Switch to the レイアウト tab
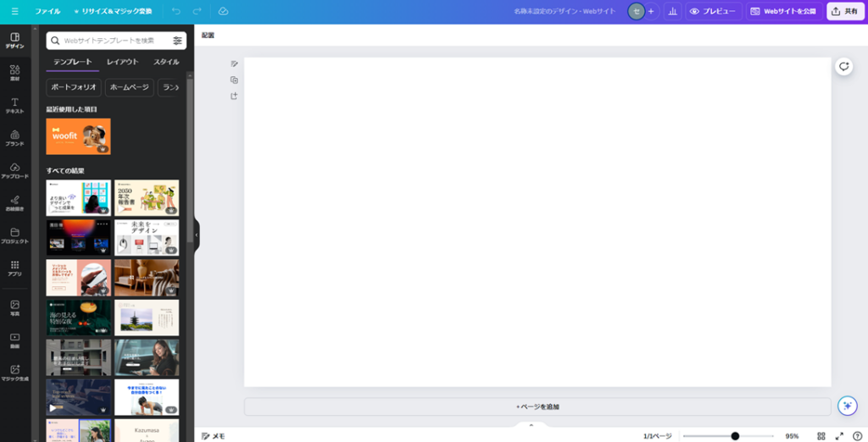The height and width of the screenshot is (442, 868). [x=122, y=62]
